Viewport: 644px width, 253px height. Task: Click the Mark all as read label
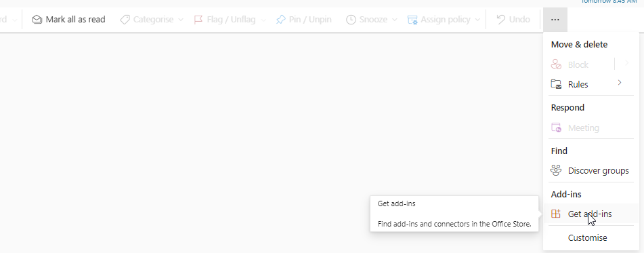tap(76, 20)
